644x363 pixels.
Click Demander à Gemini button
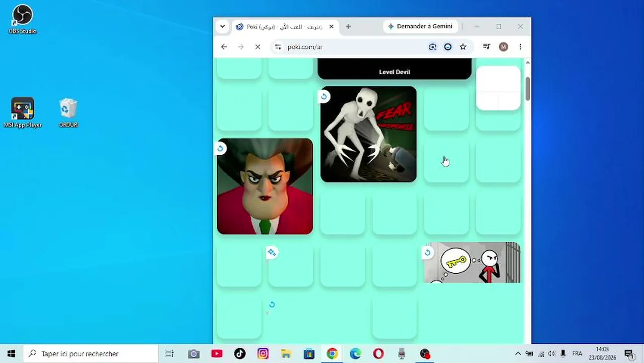coord(421,26)
